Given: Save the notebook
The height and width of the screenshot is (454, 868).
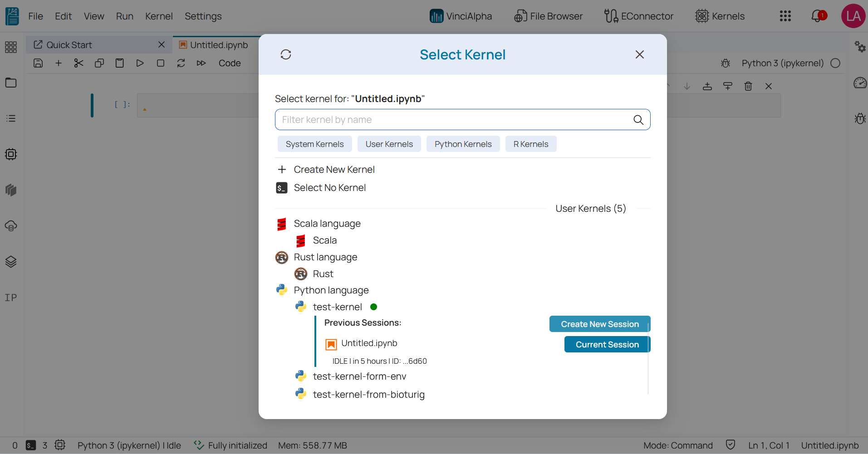Looking at the screenshot, I should (38, 63).
